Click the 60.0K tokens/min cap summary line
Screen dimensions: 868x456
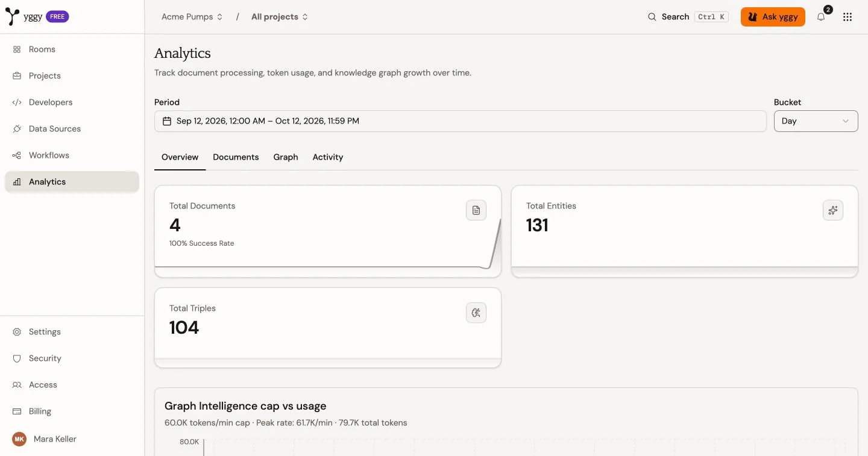(x=286, y=423)
